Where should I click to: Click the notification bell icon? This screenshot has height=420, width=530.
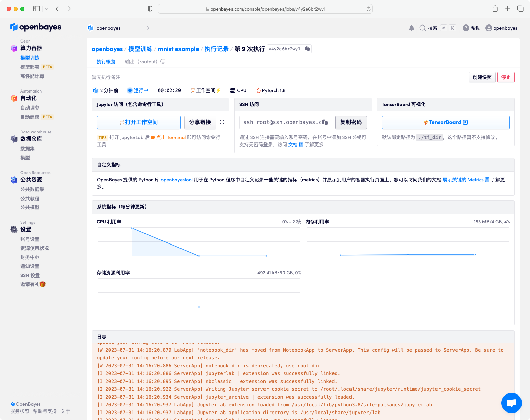click(x=411, y=28)
